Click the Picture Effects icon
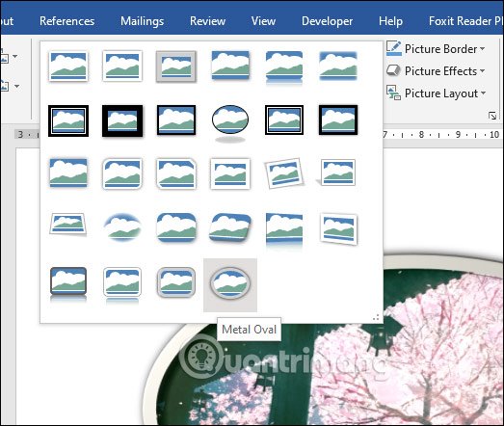The width and height of the screenshot is (504, 426). click(x=393, y=70)
